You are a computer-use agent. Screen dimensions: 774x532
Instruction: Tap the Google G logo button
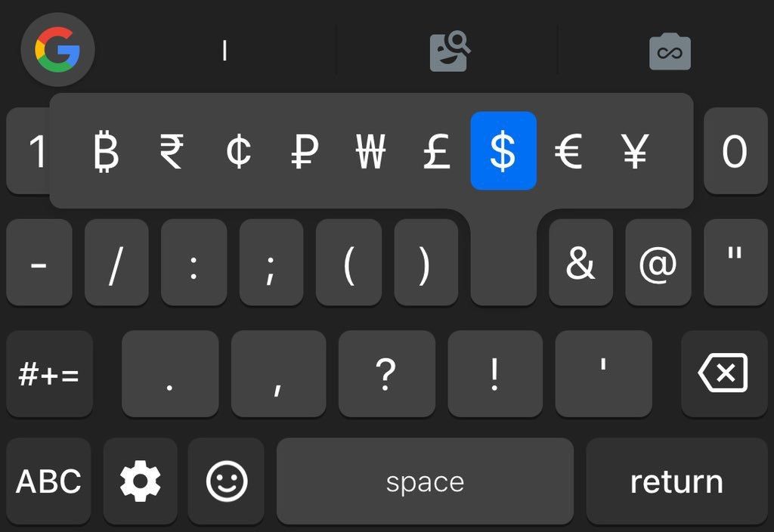point(57,50)
